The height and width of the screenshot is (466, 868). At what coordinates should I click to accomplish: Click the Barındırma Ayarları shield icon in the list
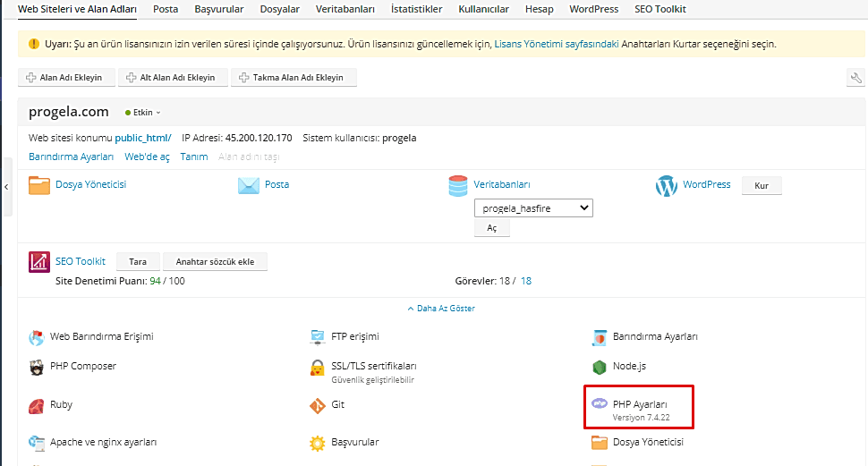600,337
